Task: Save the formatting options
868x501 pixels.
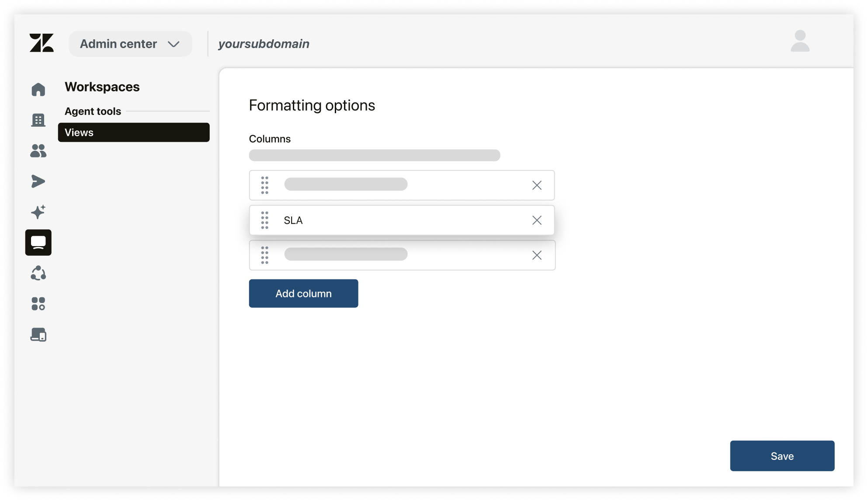Action: [x=782, y=456]
